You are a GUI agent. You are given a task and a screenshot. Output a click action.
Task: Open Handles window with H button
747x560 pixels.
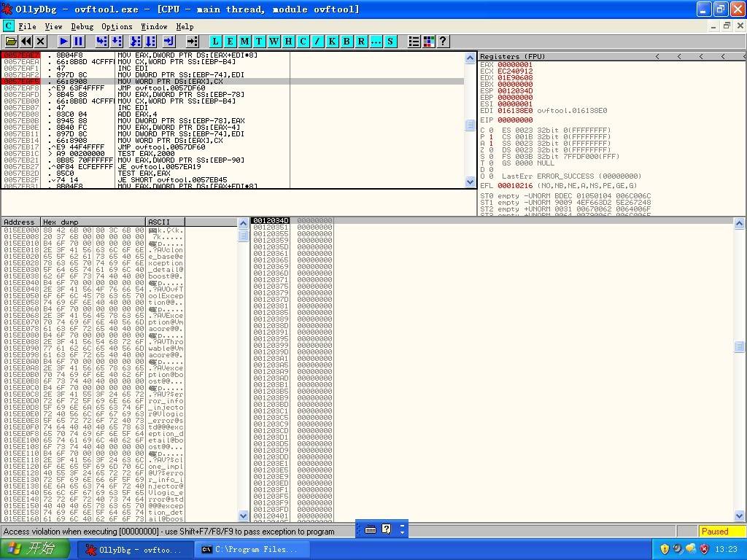click(288, 42)
